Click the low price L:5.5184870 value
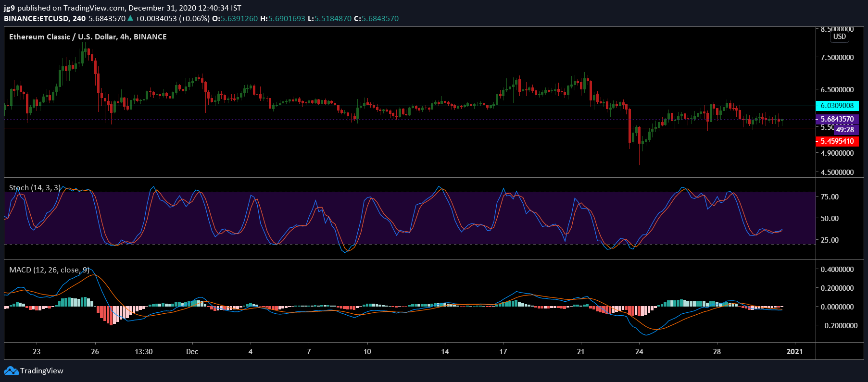Screen dimensions: 868x382 (x=329, y=19)
